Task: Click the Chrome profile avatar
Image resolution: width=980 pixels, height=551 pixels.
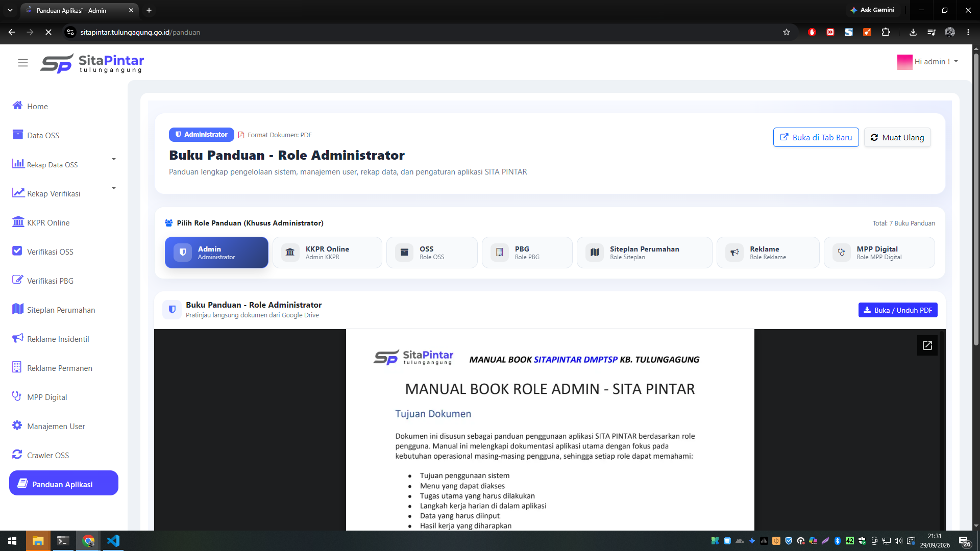Action: pyautogui.click(x=950, y=32)
